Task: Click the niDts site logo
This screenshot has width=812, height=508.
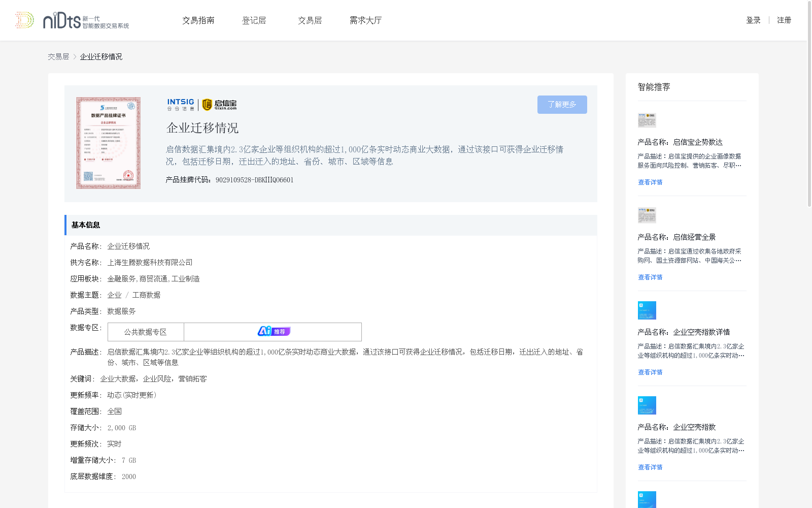Action: (x=72, y=20)
